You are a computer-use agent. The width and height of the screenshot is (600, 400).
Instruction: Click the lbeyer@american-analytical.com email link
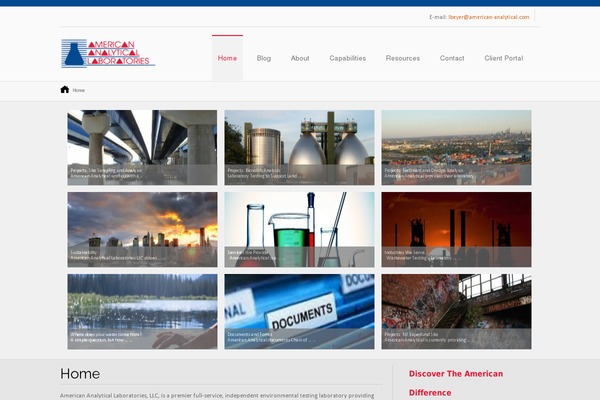(489, 17)
